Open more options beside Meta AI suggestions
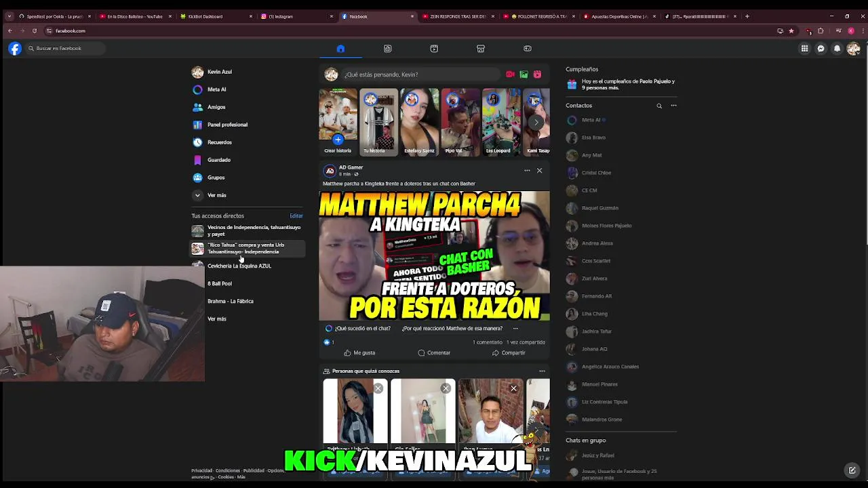868x488 pixels. (515, 329)
